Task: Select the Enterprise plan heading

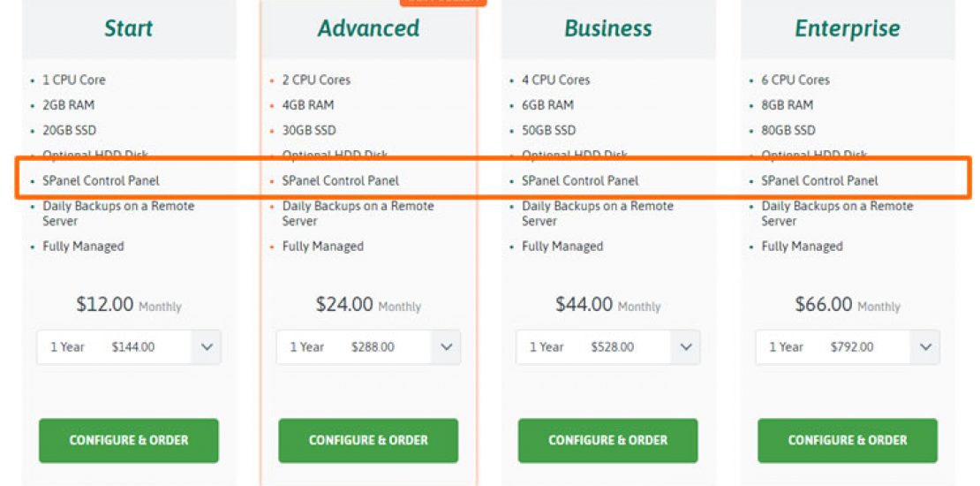Action: [x=848, y=29]
